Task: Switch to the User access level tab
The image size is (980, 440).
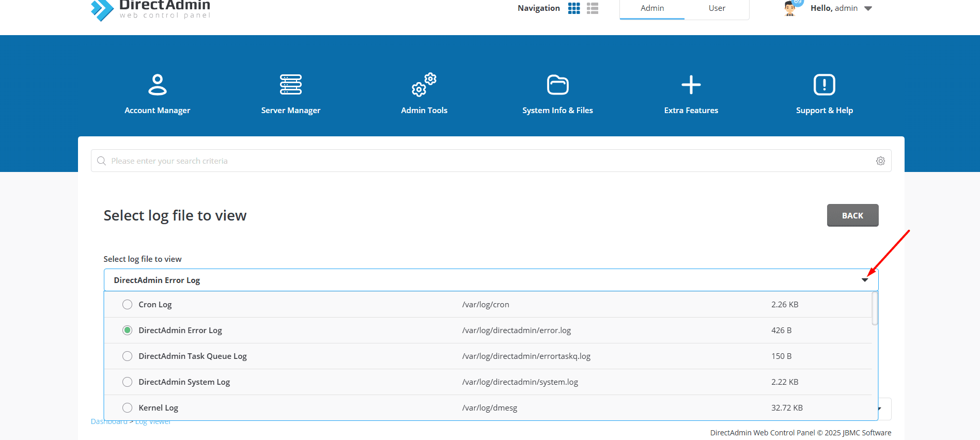Action: pos(717,8)
